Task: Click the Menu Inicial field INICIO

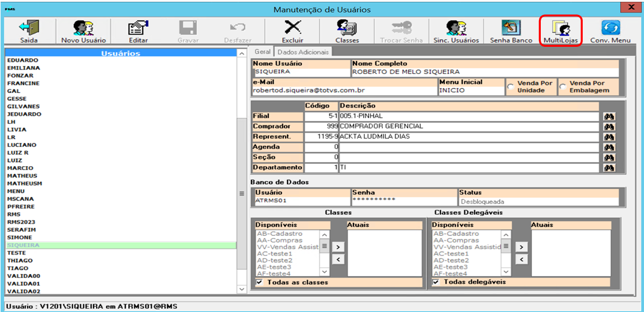Action: coord(472,91)
